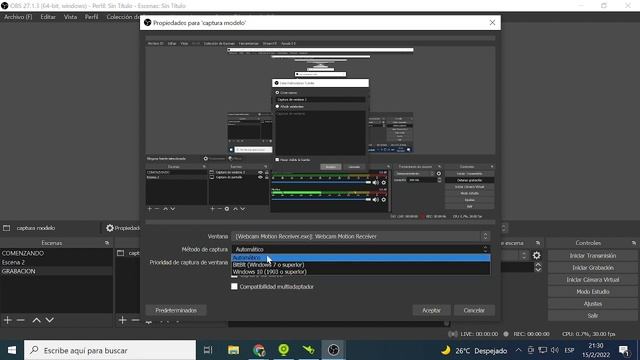Enable Modo Estudio
The image size is (640, 360).
[x=593, y=292]
